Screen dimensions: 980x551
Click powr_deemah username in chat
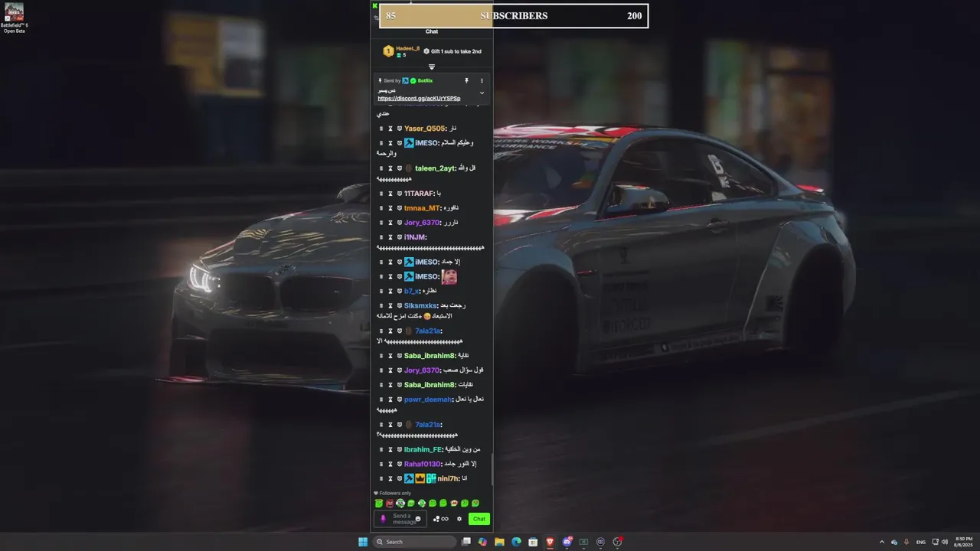(427, 399)
